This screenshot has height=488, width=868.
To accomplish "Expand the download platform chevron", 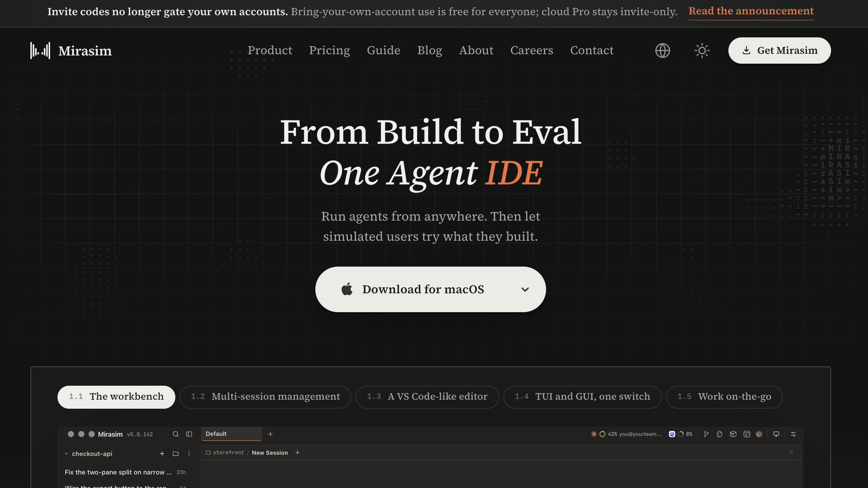I will pos(525,290).
